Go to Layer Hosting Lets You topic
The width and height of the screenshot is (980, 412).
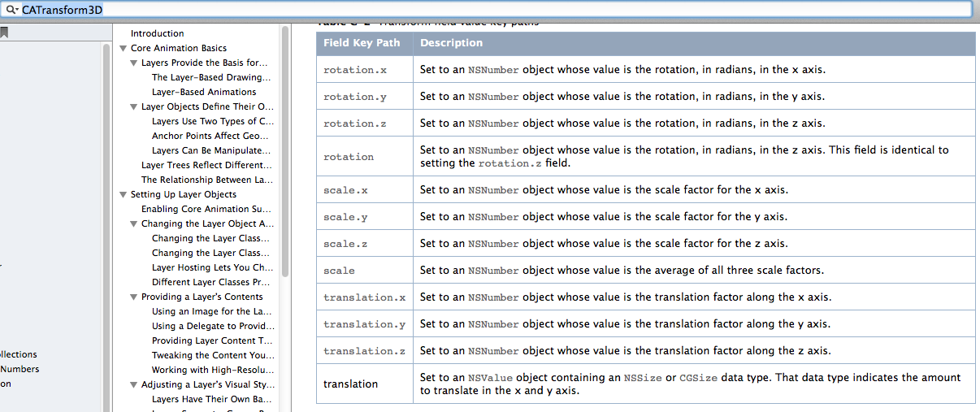coord(211,267)
